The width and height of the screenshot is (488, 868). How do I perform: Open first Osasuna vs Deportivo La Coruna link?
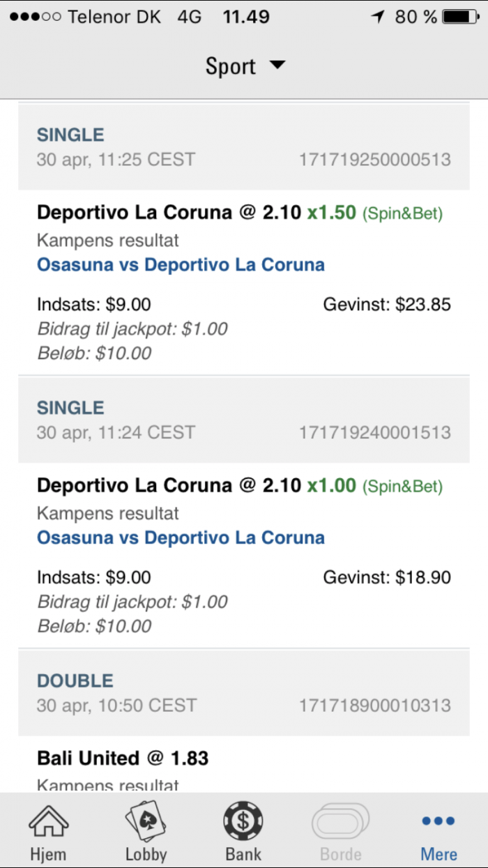(x=181, y=265)
